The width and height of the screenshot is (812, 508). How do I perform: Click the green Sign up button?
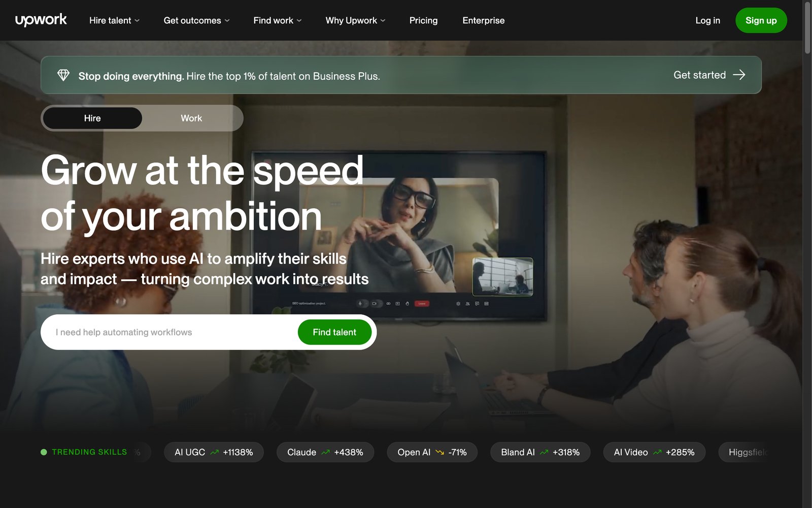click(x=761, y=20)
